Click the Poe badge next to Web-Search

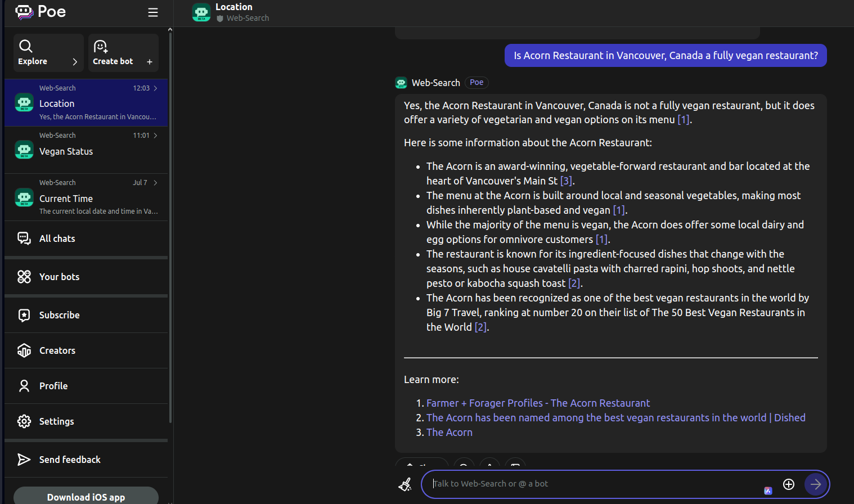click(477, 82)
